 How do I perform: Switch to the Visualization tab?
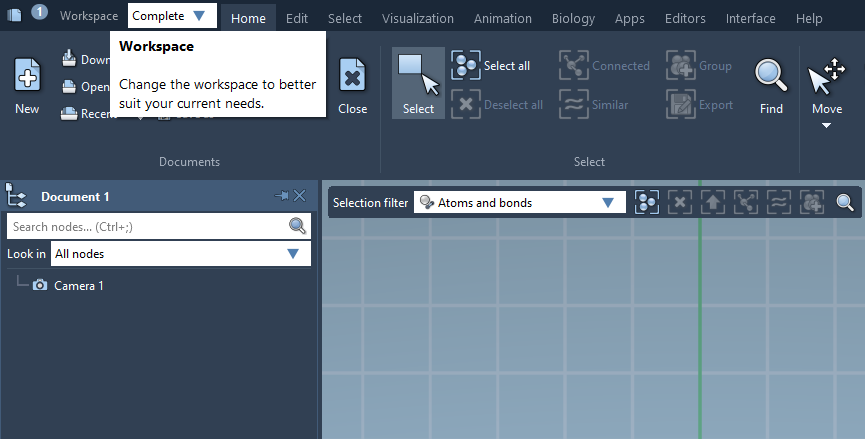417,18
